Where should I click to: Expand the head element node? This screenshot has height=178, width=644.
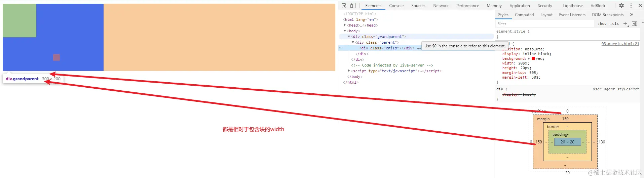(345, 25)
